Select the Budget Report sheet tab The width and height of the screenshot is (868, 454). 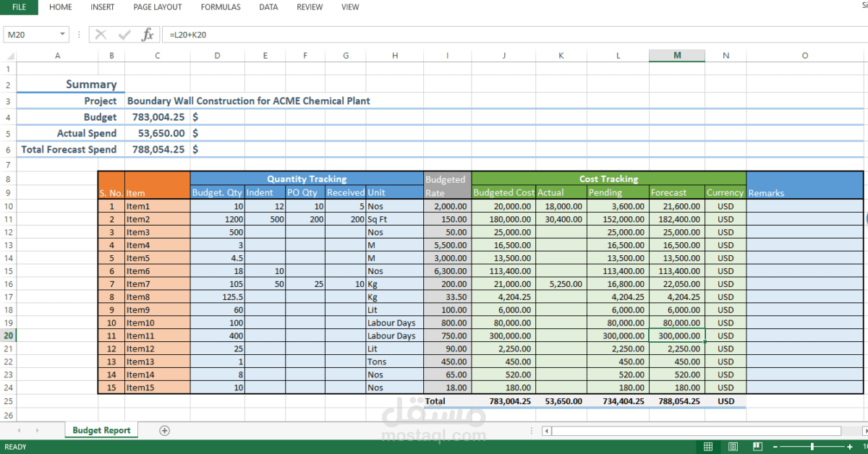[x=101, y=430]
